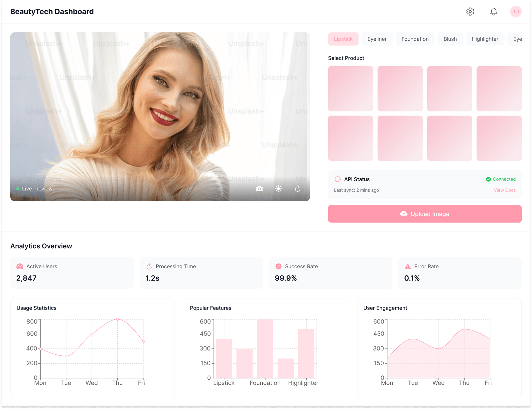
Task: Select the Lipstick category tab
Action: point(343,39)
